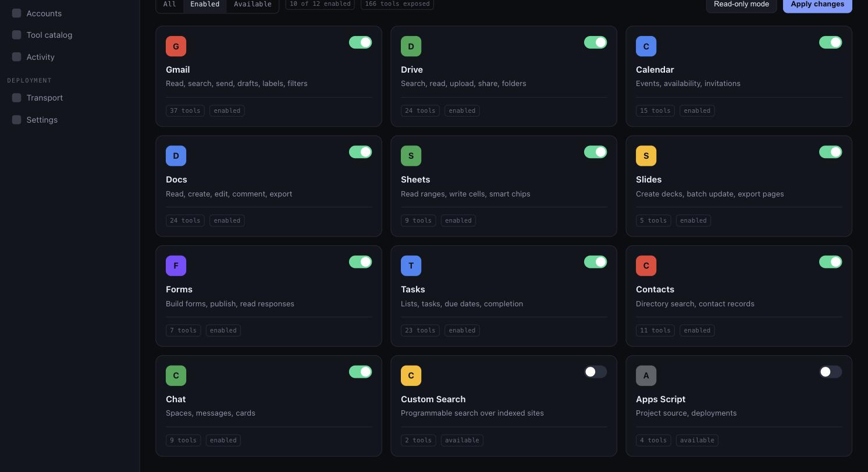
Task: Disable the Docs toggle switch
Action: (x=360, y=152)
